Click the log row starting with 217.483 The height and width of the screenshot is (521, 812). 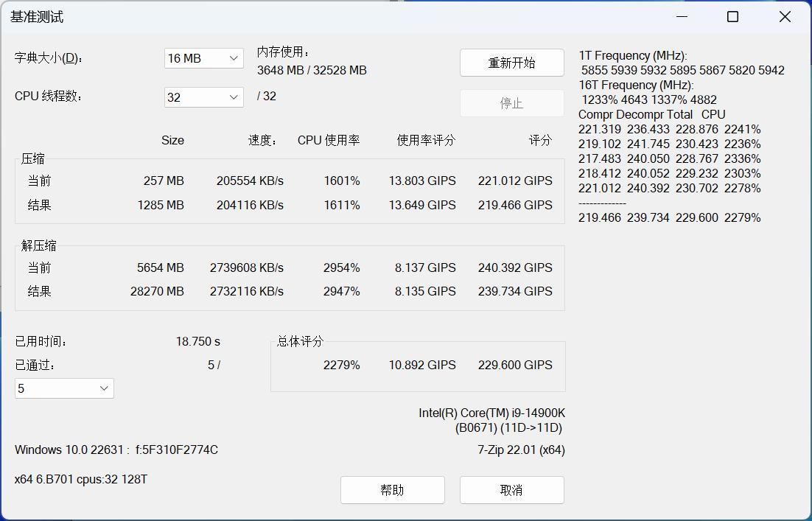click(x=670, y=159)
